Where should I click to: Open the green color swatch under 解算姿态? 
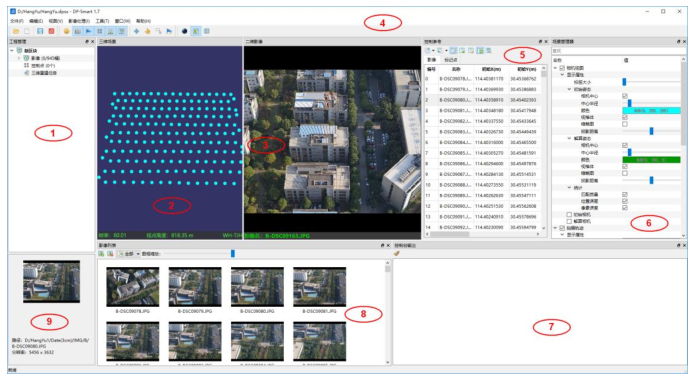click(651, 160)
